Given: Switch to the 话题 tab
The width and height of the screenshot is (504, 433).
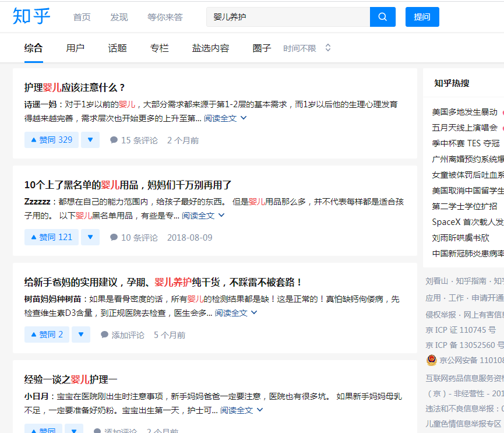Looking at the screenshot, I should tap(117, 48).
